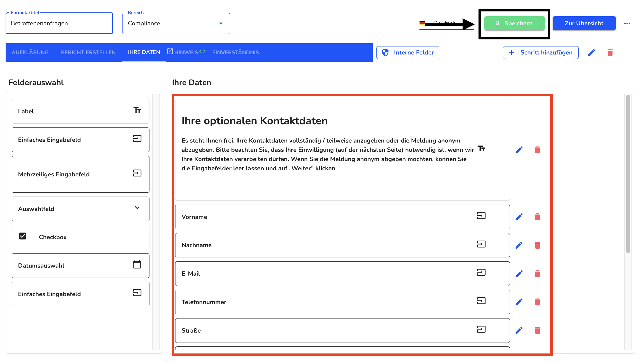This screenshot has height=363, width=644.
Task: Select the Nachname field row
Action: [342, 245]
